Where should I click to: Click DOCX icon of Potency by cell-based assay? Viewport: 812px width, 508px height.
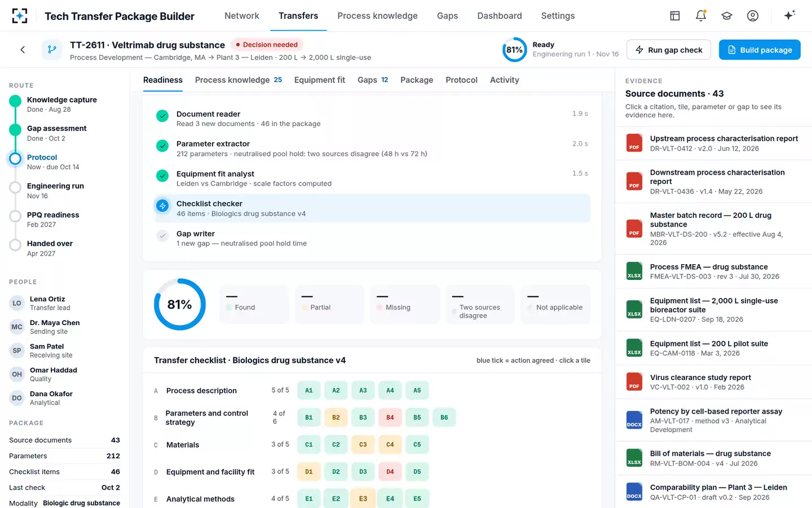pos(634,420)
